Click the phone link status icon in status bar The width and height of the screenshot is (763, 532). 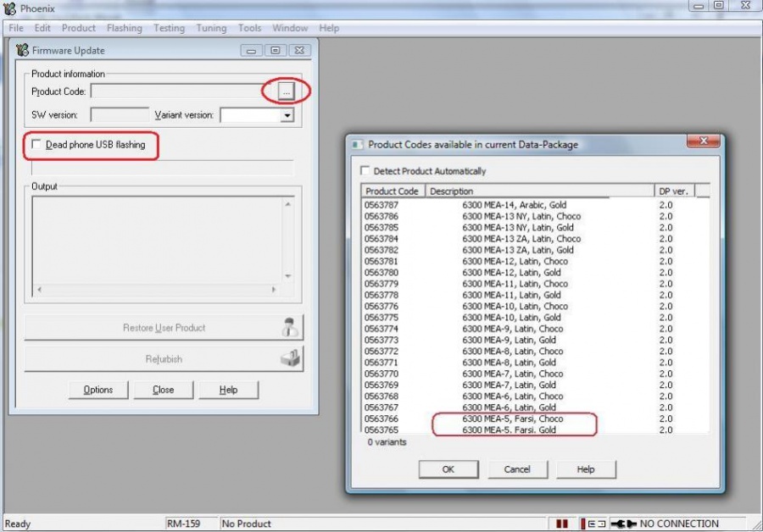coord(593,524)
